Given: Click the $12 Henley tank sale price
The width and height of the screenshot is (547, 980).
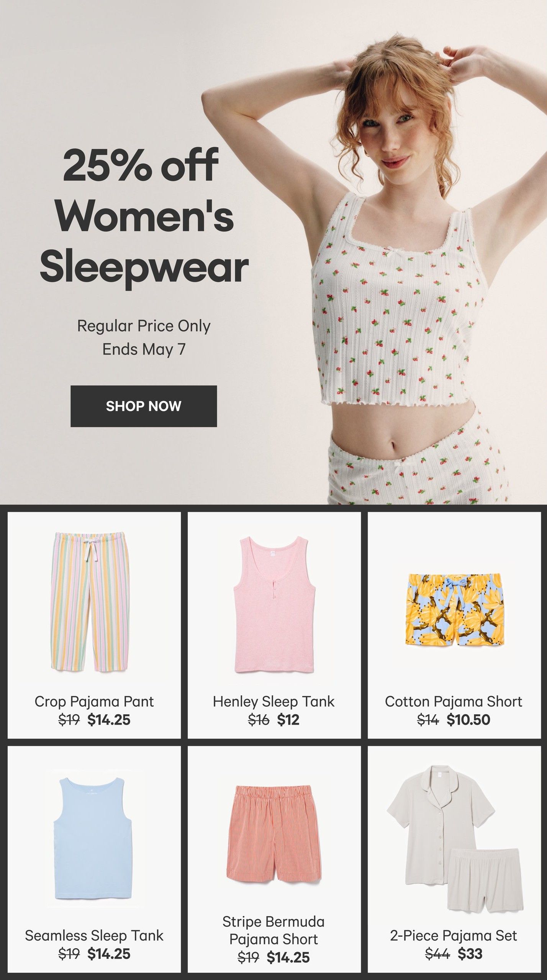Looking at the screenshot, I should pyautogui.click(x=288, y=720).
